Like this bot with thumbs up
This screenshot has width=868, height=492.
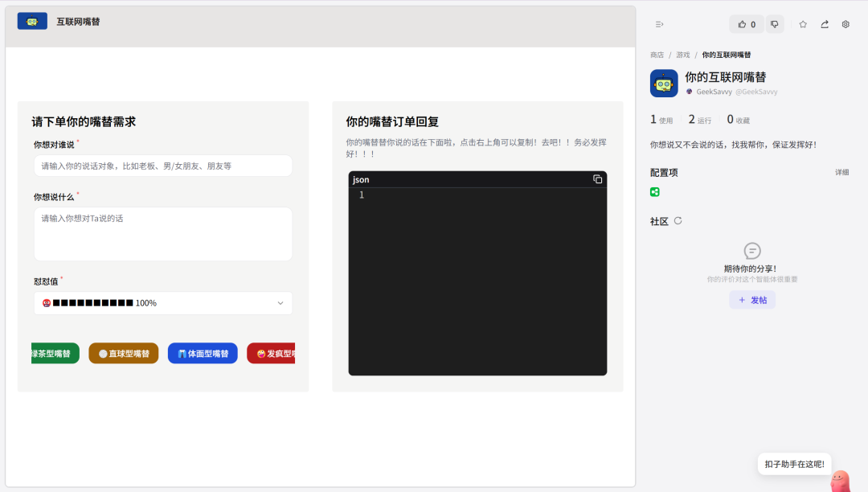(746, 24)
